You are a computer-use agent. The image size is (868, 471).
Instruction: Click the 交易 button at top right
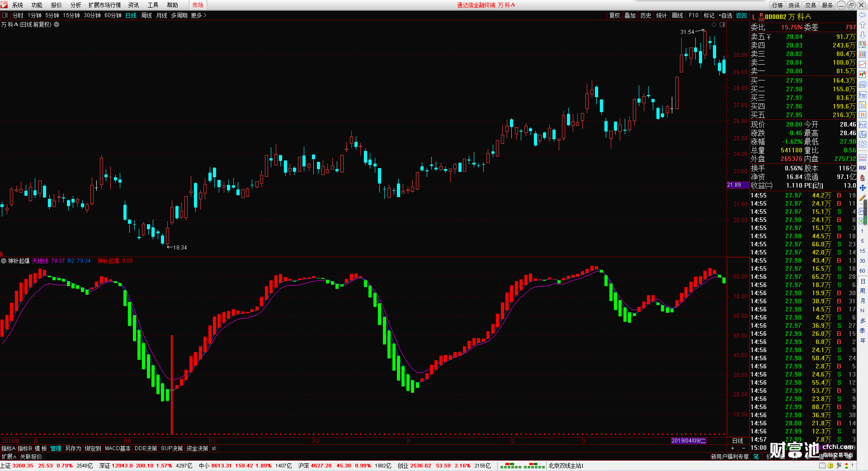pos(811,5)
